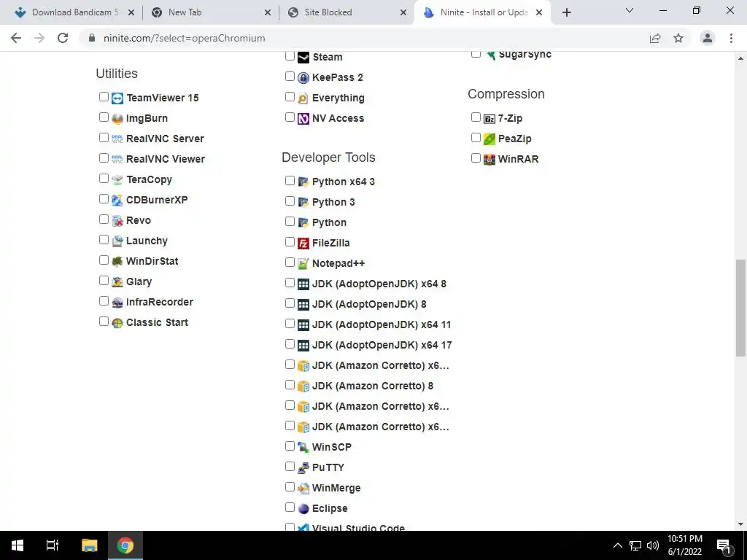Screen dimensions: 747x560
Task: Click the PuTTY icon
Action: pos(303,468)
